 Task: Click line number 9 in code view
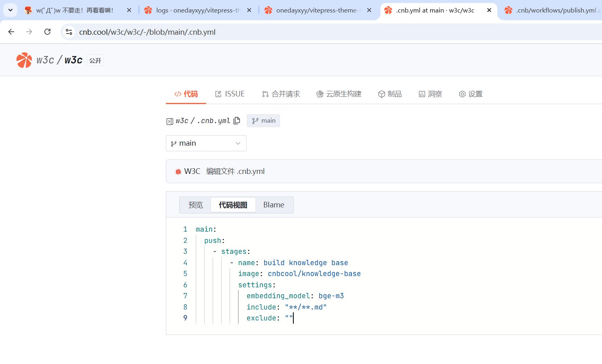point(185,318)
